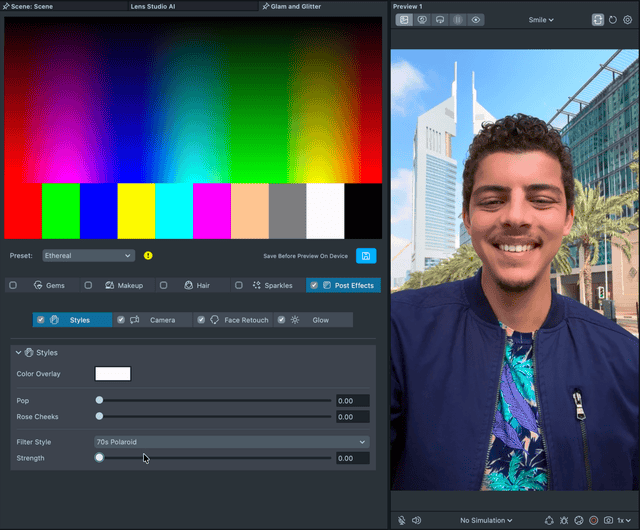
Task: Click the blue save icon button
Action: [x=366, y=256]
